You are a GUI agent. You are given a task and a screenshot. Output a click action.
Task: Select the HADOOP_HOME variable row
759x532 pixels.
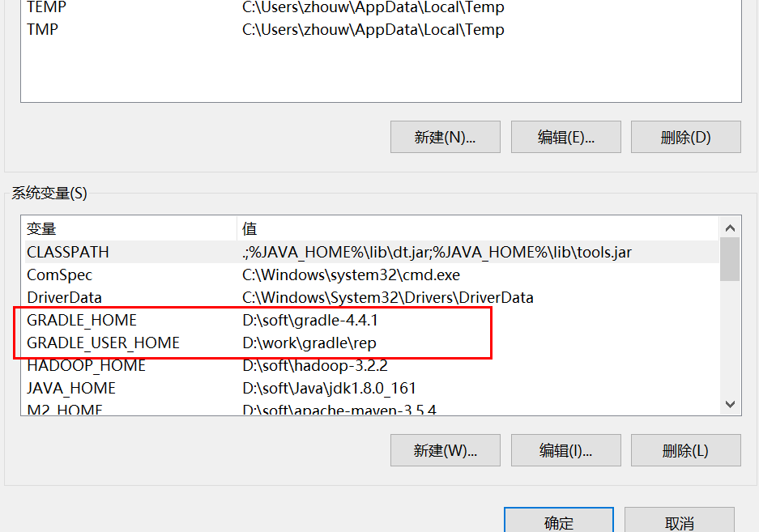click(372, 365)
